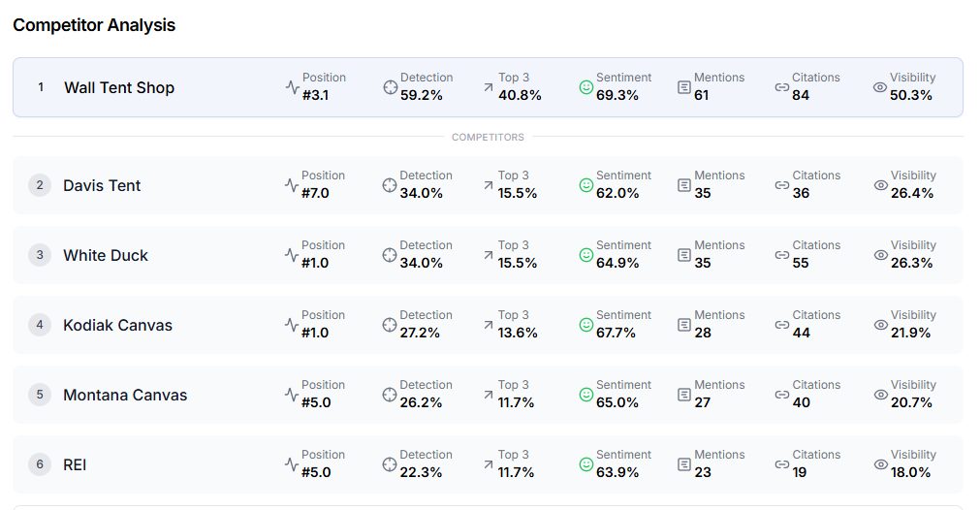Click rank badge number 5

click(40, 395)
